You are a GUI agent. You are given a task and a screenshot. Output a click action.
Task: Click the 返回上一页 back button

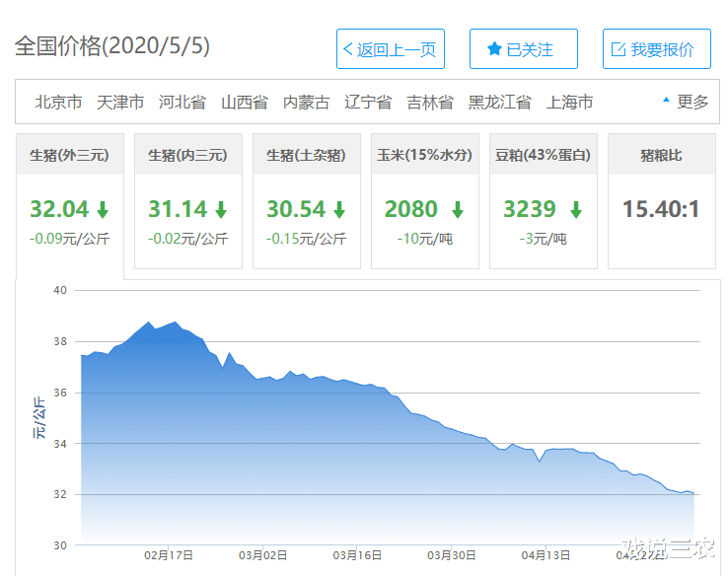click(x=390, y=48)
